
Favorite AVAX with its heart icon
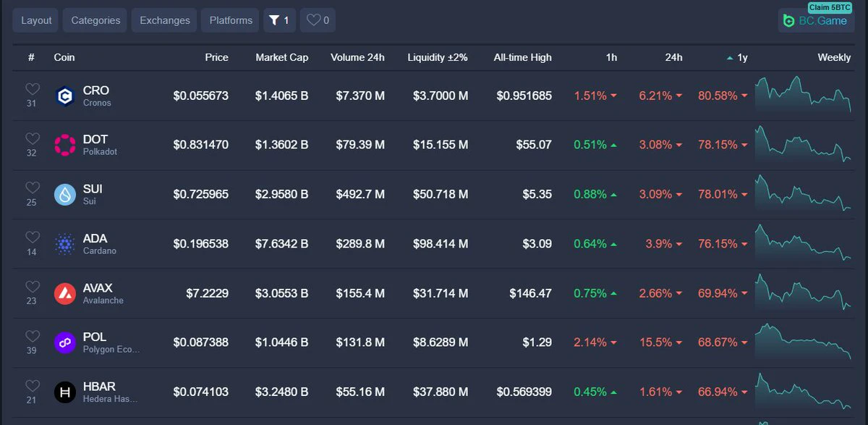pyautogui.click(x=32, y=287)
